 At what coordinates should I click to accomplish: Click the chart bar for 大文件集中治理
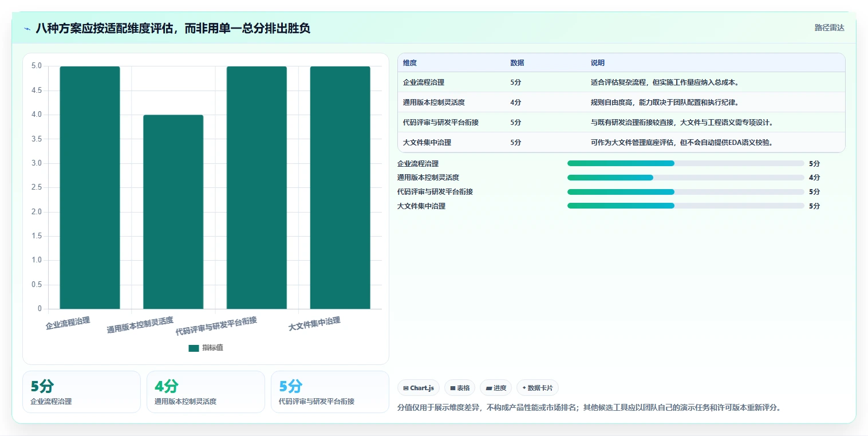coord(340,187)
